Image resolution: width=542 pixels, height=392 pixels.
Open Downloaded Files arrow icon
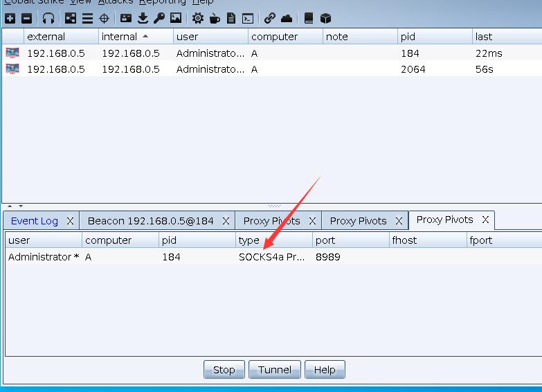click(143, 18)
